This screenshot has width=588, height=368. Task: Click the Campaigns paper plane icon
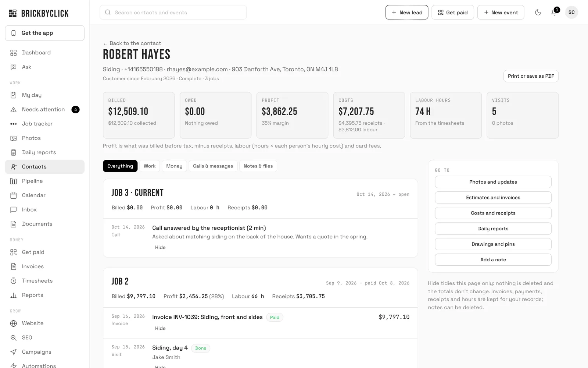(14, 352)
